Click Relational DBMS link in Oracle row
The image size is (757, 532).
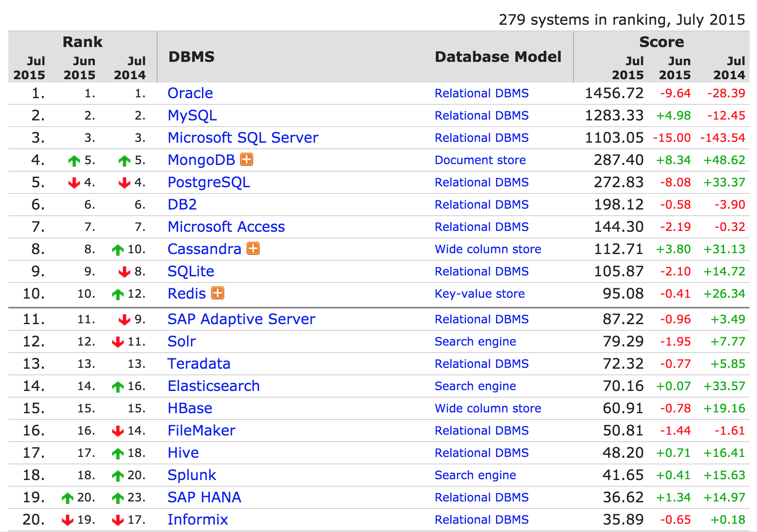(x=482, y=93)
